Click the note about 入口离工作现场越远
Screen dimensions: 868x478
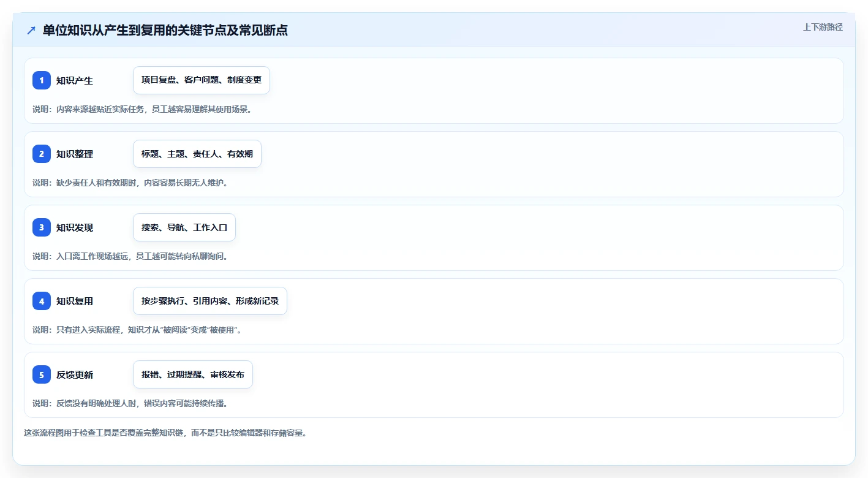(130, 256)
